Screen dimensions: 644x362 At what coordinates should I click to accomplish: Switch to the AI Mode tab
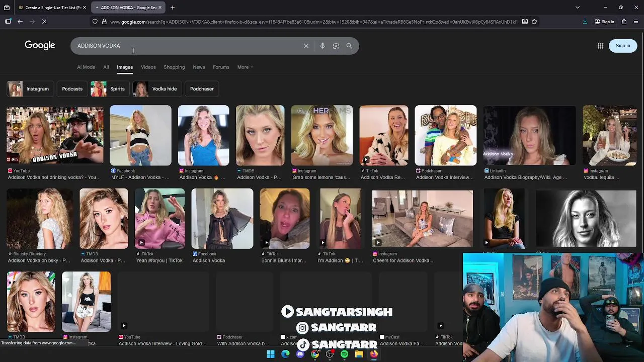tap(86, 67)
